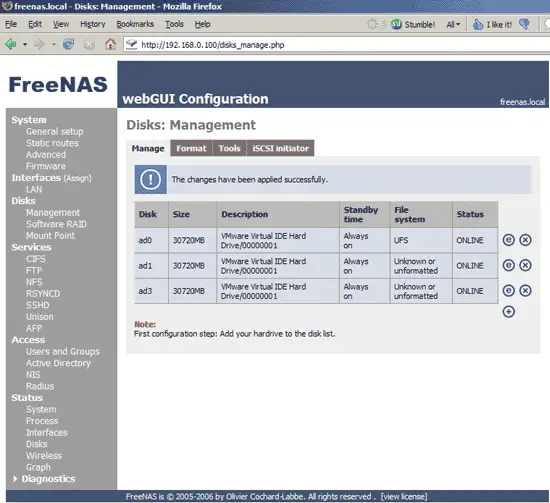Image resolution: width=550 pixels, height=503 pixels.
Task: Open the Bookmarks menu
Action: 135,24
